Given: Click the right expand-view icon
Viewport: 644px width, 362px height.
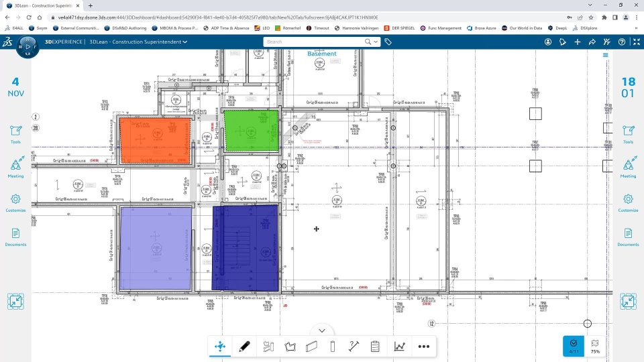Looking at the screenshot, I should pos(628,301).
